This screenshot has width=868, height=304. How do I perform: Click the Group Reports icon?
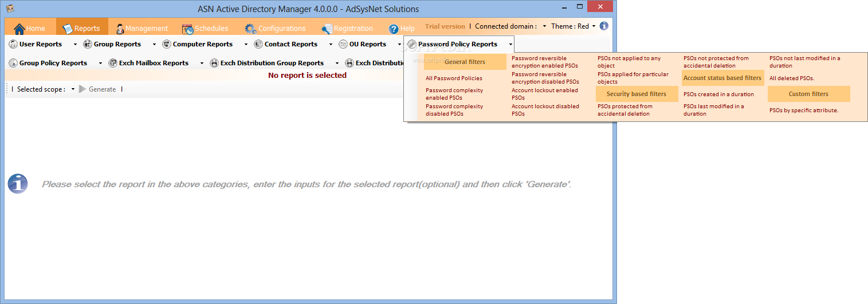(88, 44)
